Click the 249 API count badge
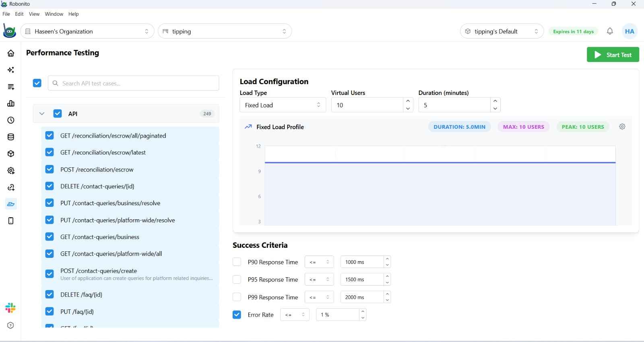The width and height of the screenshot is (644, 342). click(207, 113)
